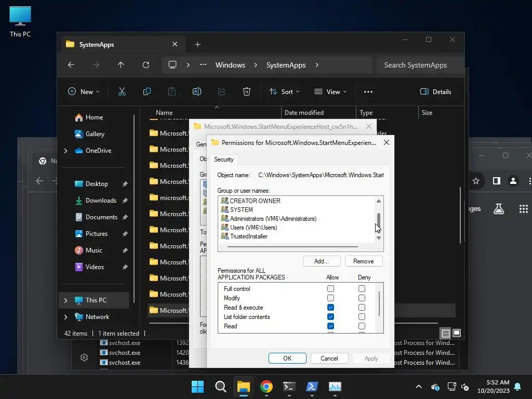Expand OneDrive in the navigation pane
The width and height of the screenshot is (532, 399).
click(x=66, y=151)
